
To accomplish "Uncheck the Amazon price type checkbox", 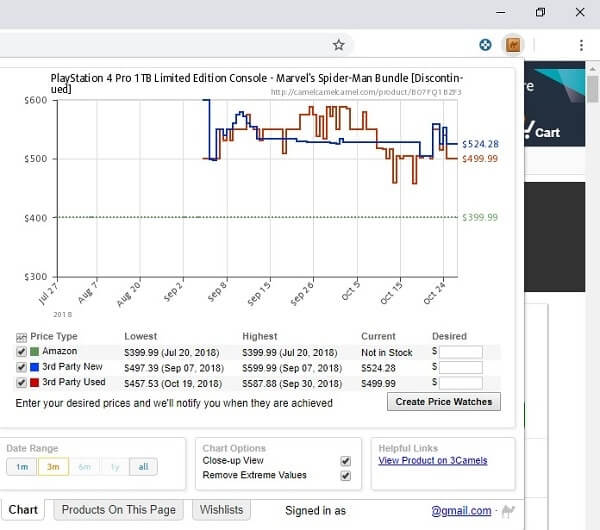I will pos(21,351).
